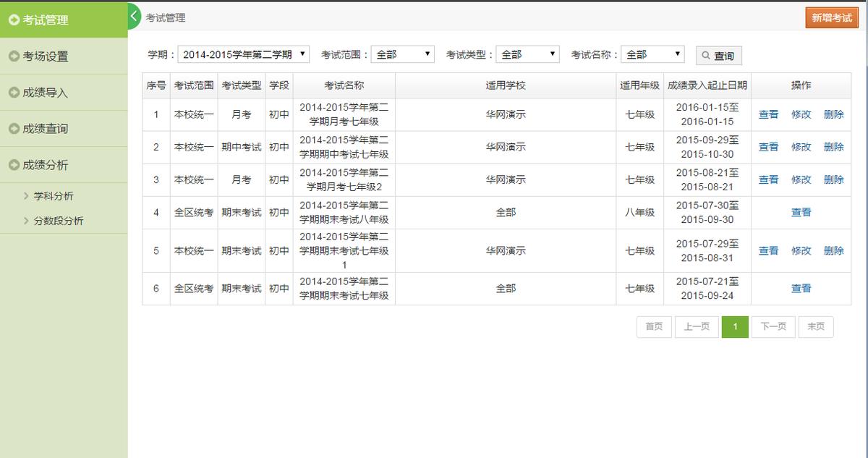This screenshot has height=458, width=868.
Task: Click 修改 for 学期期中考试七年级
Action: point(801,146)
